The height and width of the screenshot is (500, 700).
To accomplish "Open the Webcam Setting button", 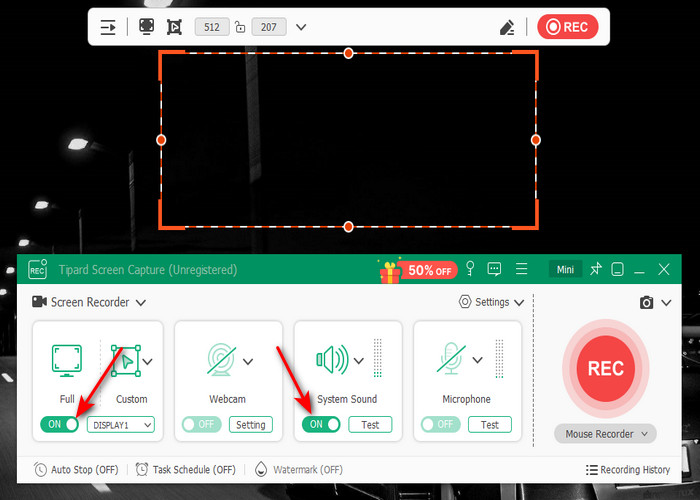I will [x=251, y=425].
